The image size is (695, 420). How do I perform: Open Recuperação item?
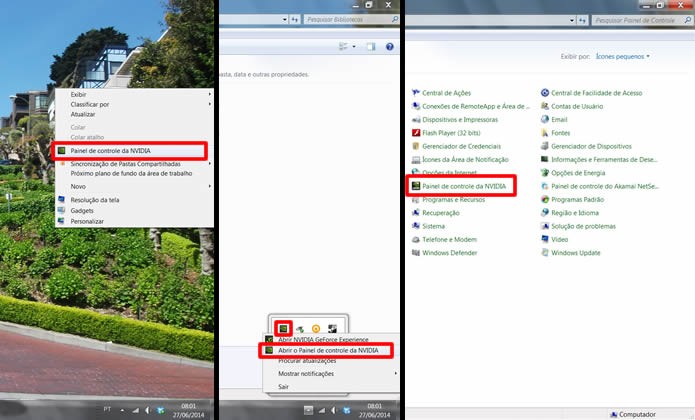pyautogui.click(x=441, y=213)
